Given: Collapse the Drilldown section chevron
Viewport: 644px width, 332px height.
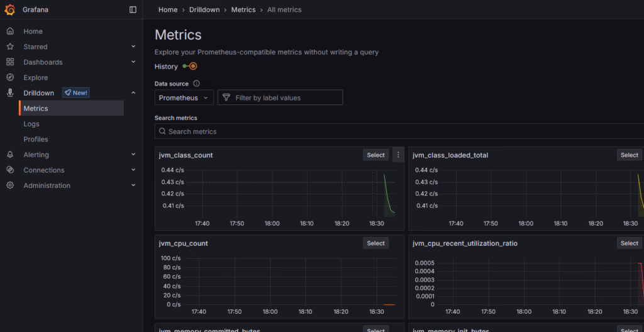Looking at the screenshot, I should [133, 93].
